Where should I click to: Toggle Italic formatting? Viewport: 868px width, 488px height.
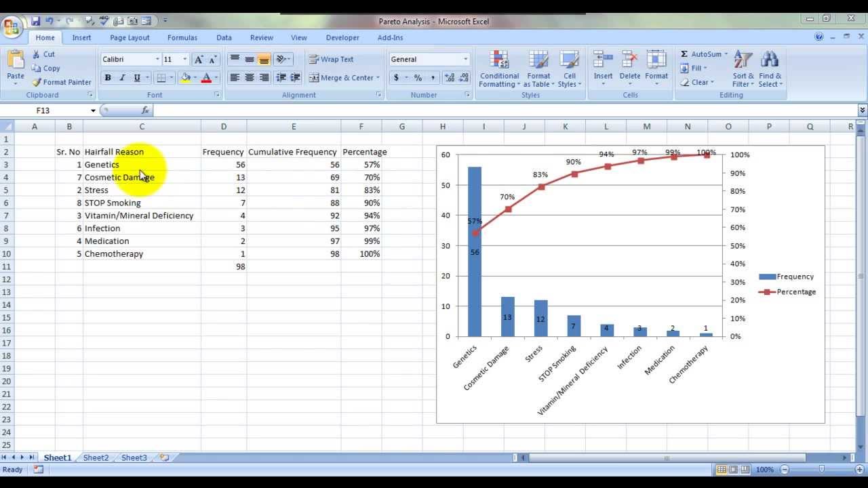122,78
